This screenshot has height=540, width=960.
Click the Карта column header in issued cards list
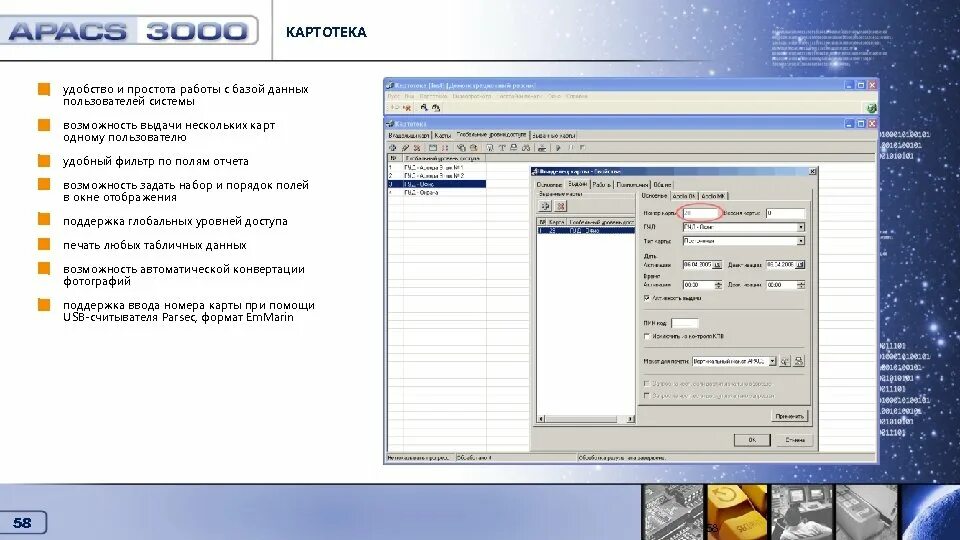557,222
